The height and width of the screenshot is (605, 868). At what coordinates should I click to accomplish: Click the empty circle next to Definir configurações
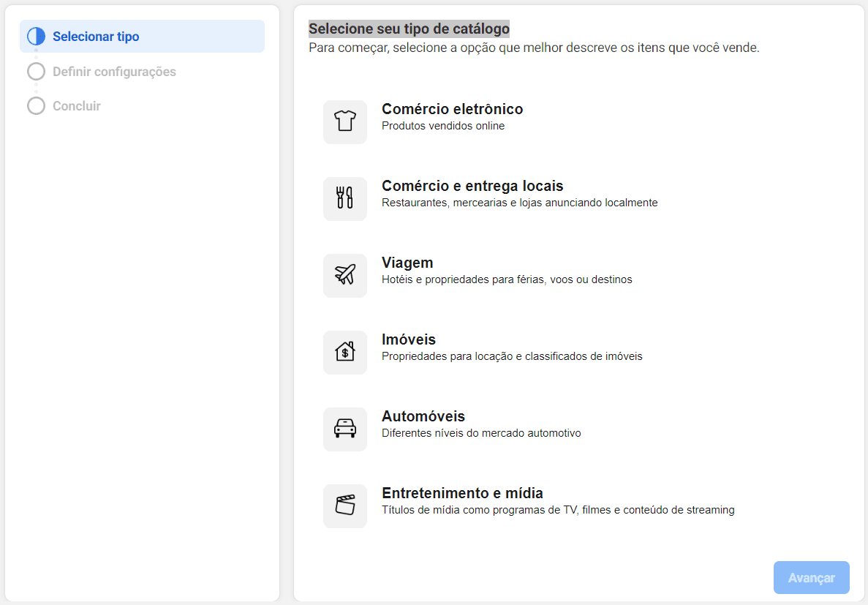(x=35, y=71)
